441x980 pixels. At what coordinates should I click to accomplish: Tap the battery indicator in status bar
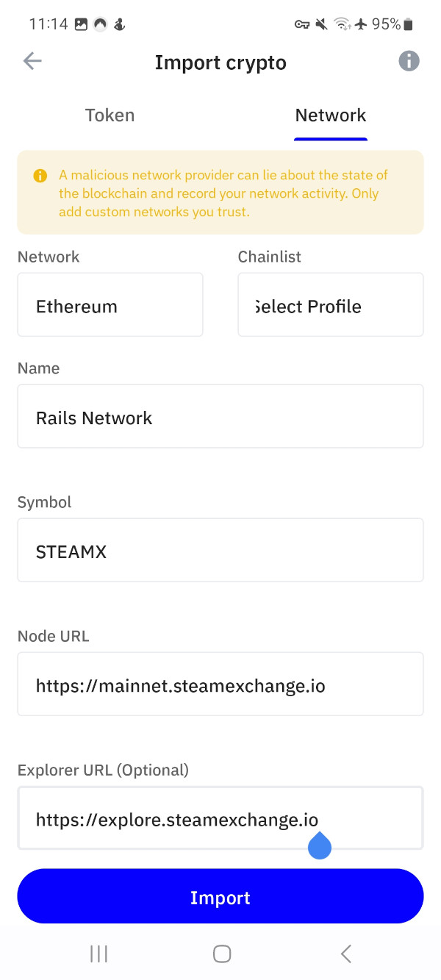coord(405,24)
